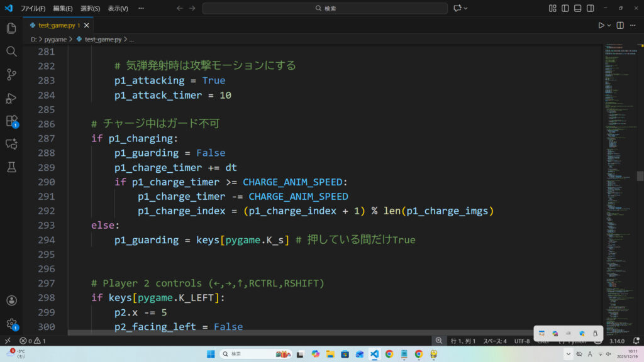Click the Split Editor Right icon
The width and height of the screenshot is (644, 362).
(x=620, y=25)
